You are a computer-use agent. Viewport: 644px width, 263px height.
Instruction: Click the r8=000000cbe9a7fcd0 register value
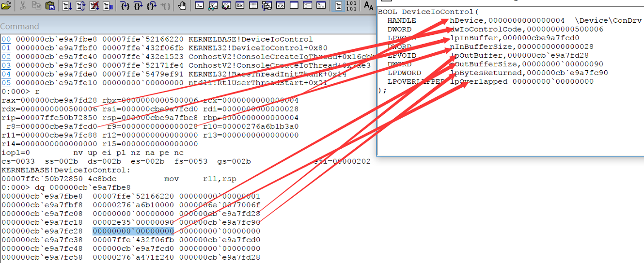coord(51,126)
